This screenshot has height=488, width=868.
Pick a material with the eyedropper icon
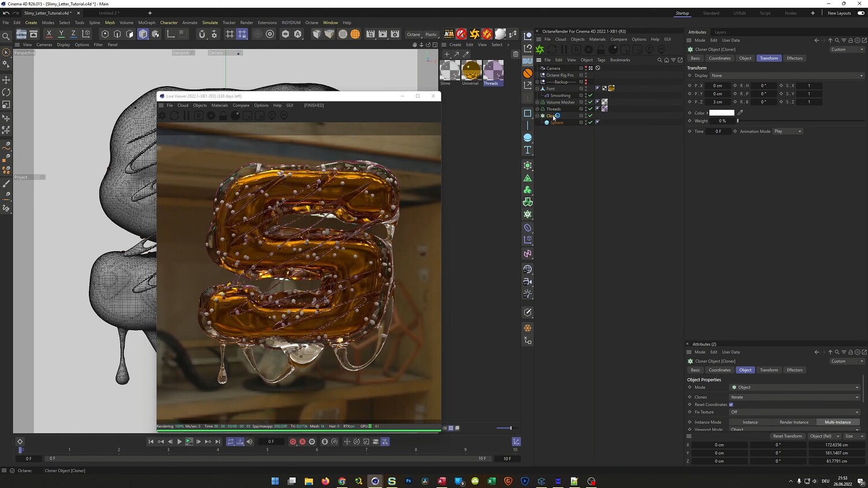click(x=466, y=54)
